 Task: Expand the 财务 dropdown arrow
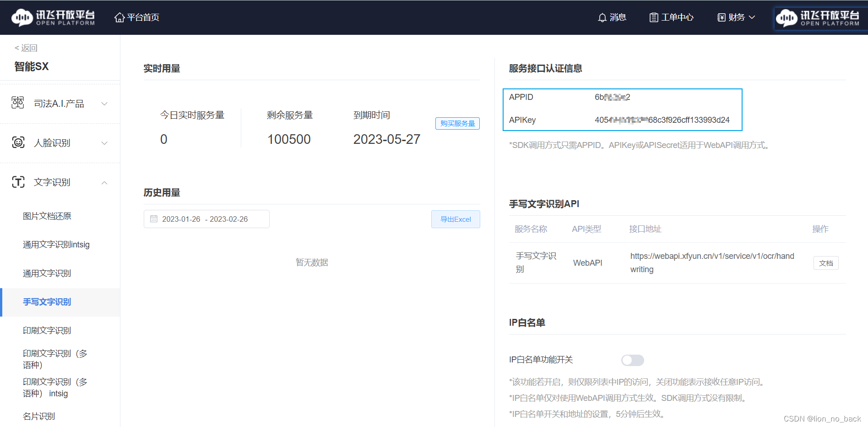pos(752,17)
